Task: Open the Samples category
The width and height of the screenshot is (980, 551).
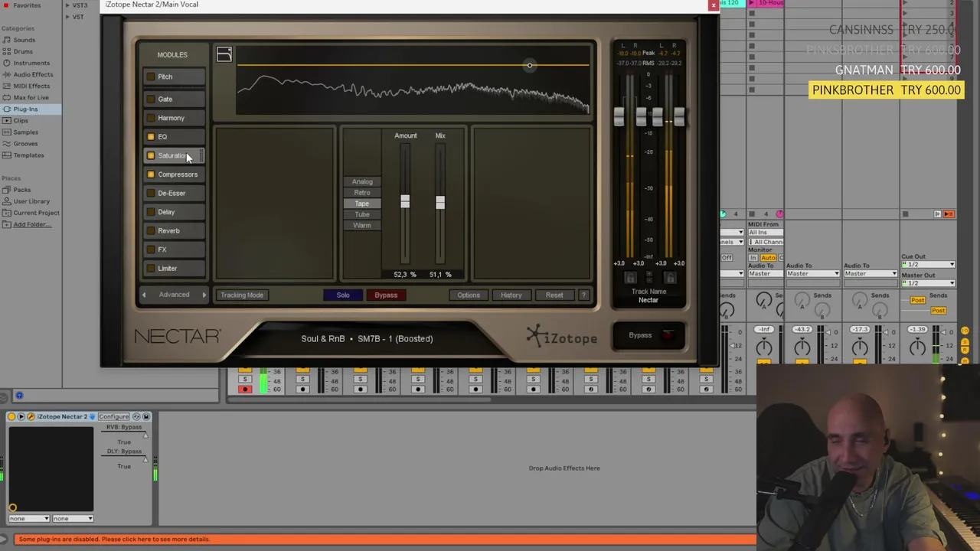Action: pos(25,132)
